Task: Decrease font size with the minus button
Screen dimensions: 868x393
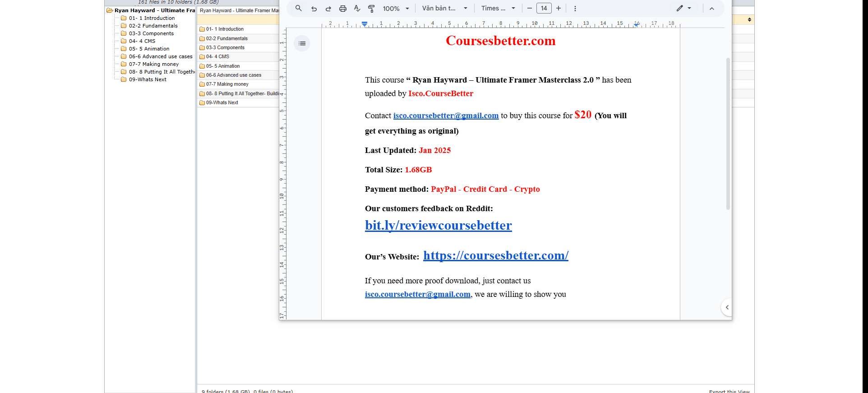Action: click(x=529, y=8)
